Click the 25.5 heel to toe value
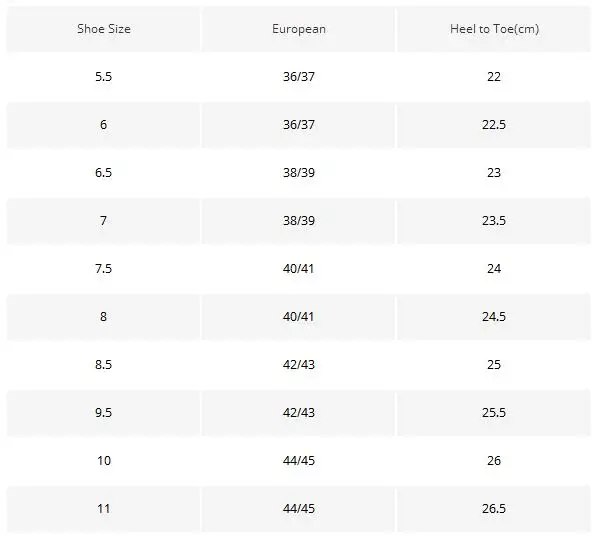The width and height of the screenshot is (600, 536). point(494,413)
